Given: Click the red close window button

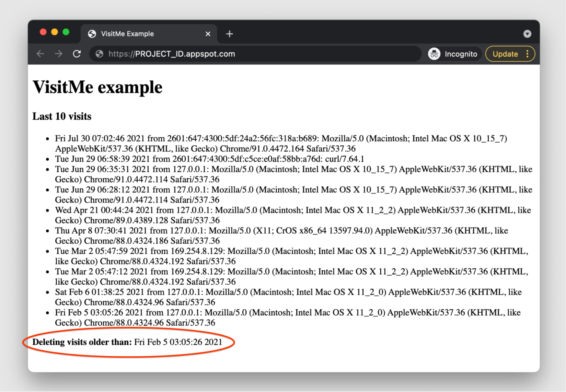Looking at the screenshot, I should pos(43,32).
